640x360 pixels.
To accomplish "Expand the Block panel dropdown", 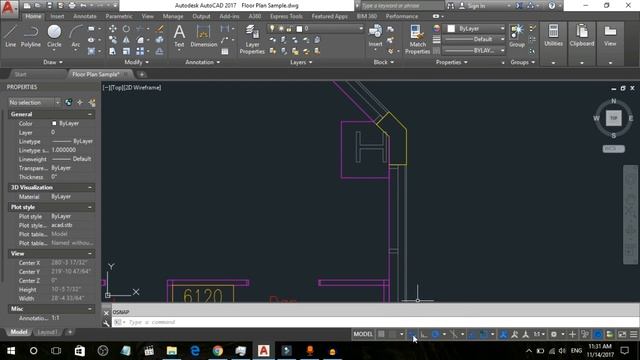I will (x=384, y=62).
